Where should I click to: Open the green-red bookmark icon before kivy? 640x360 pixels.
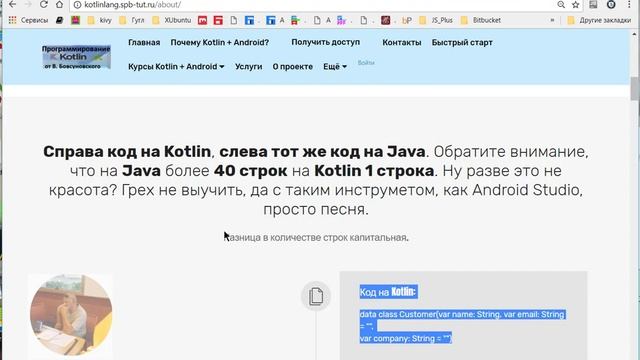76,20
